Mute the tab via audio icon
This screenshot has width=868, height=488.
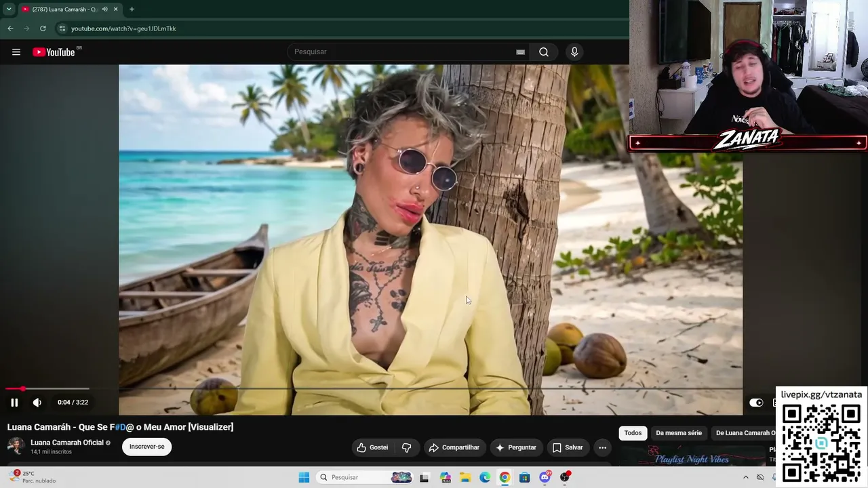pos(104,9)
